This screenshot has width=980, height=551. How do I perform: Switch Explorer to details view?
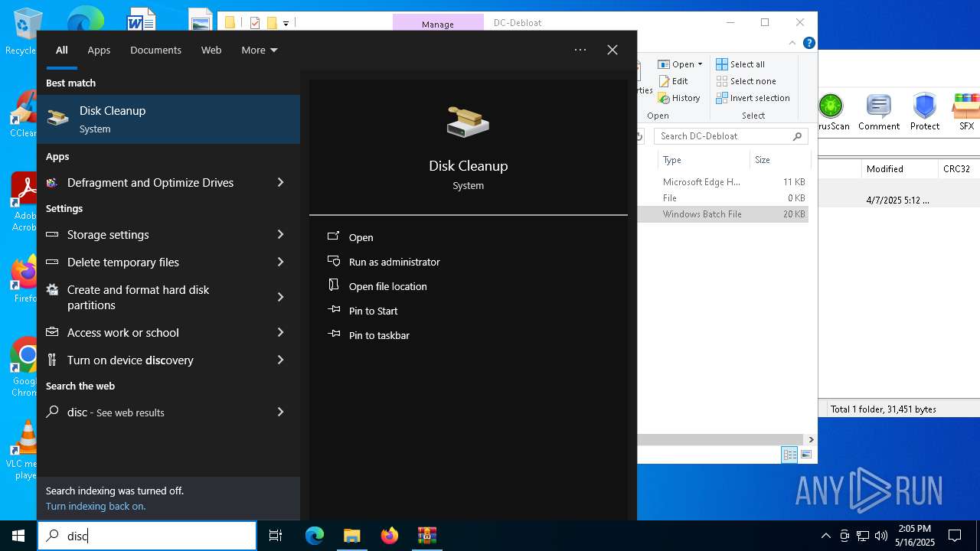point(789,455)
